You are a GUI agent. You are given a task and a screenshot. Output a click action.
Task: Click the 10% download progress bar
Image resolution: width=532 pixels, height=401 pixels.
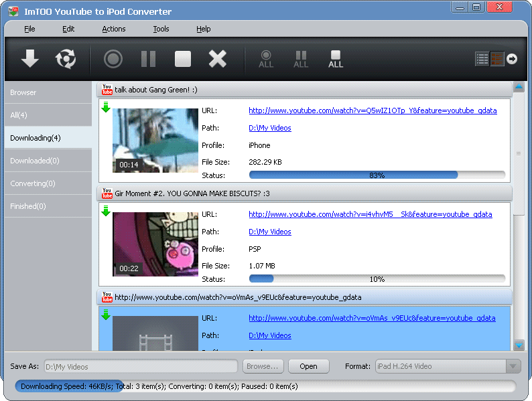pos(377,278)
